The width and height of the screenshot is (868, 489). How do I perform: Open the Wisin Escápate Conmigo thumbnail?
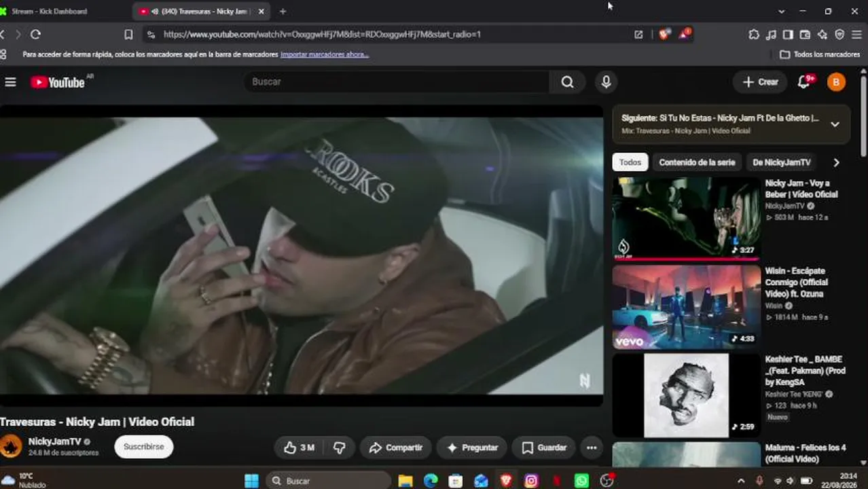click(x=687, y=306)
